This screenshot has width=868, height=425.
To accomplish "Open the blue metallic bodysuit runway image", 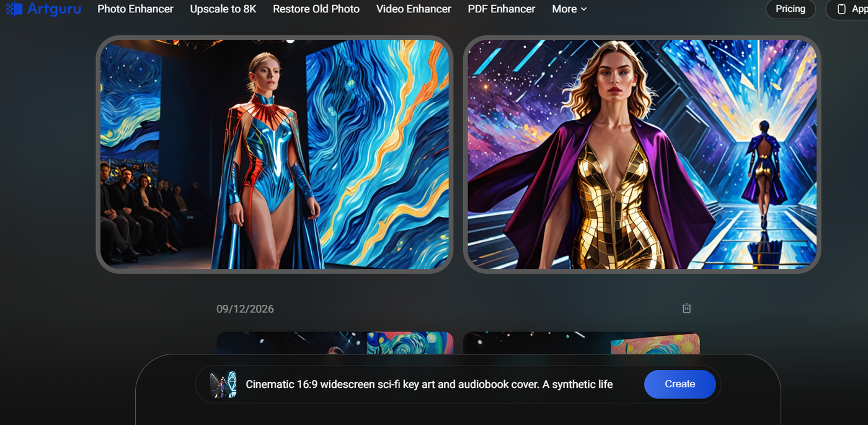I will click(x=275, y=154).
